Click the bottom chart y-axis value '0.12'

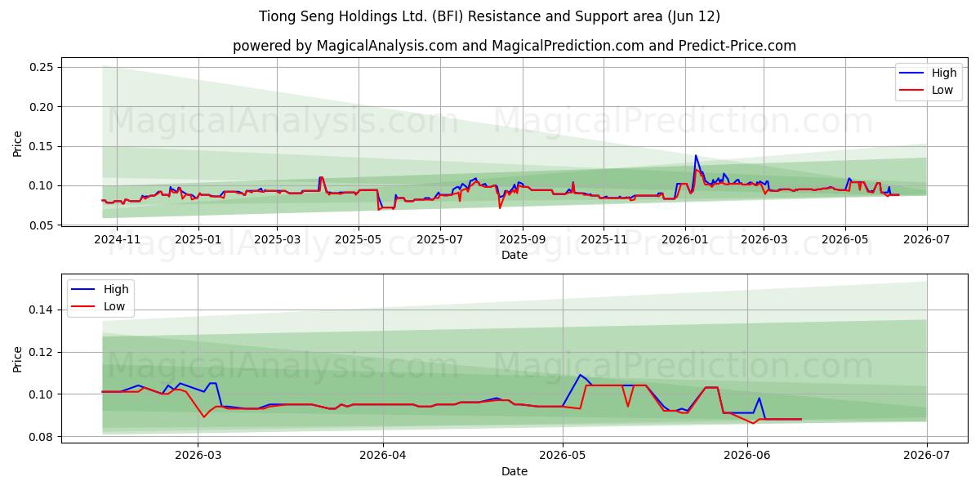click(x=42, y=352)
